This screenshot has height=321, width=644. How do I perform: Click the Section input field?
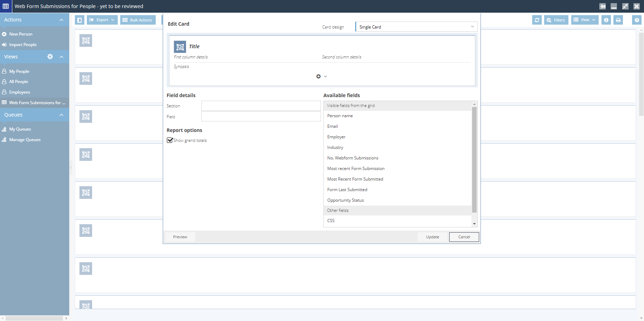261,106
